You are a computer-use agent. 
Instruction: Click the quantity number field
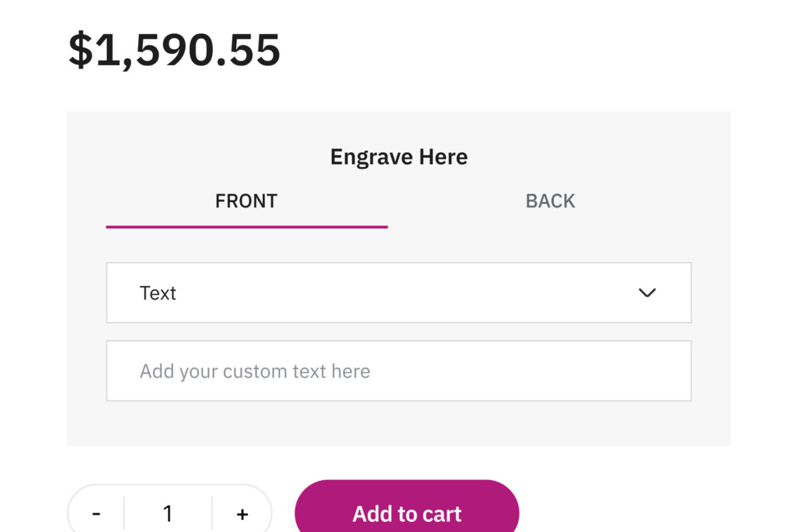168,513
